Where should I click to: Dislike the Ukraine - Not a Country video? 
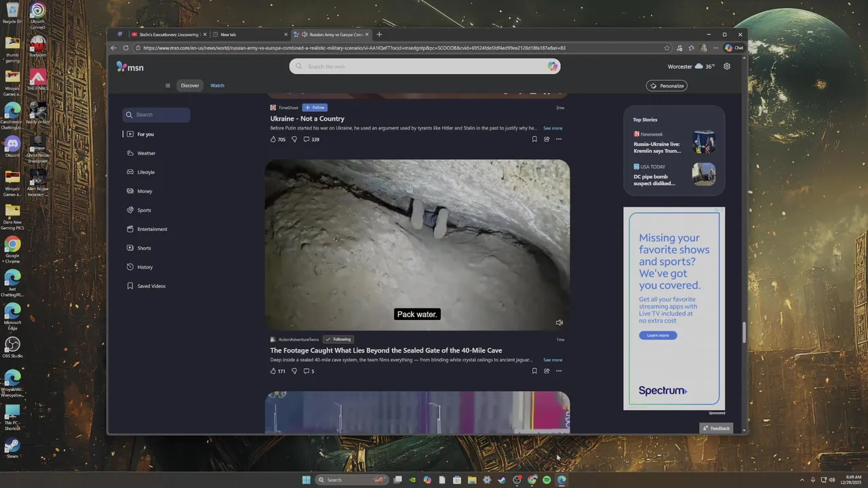click(294, 140)
